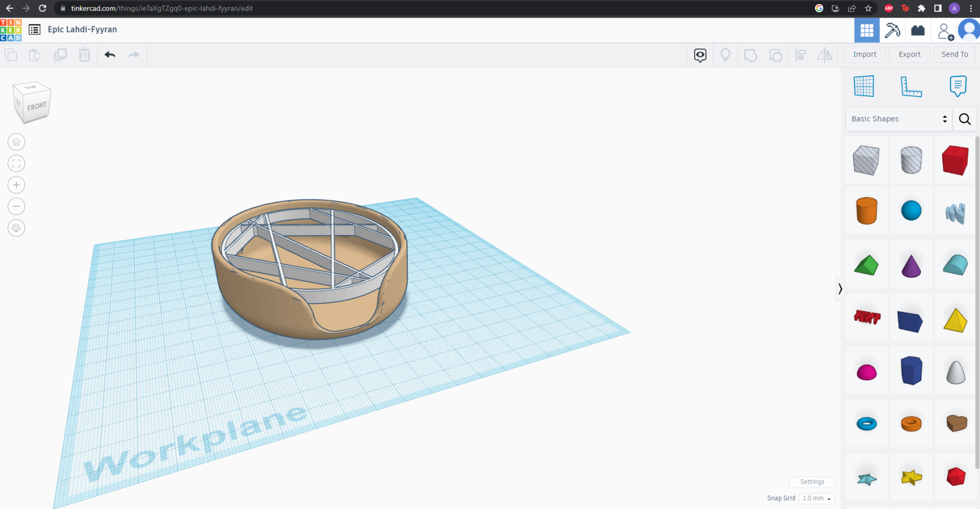Pick the red Icosahedron shape
Screen dimensions: 980x509
956,476
